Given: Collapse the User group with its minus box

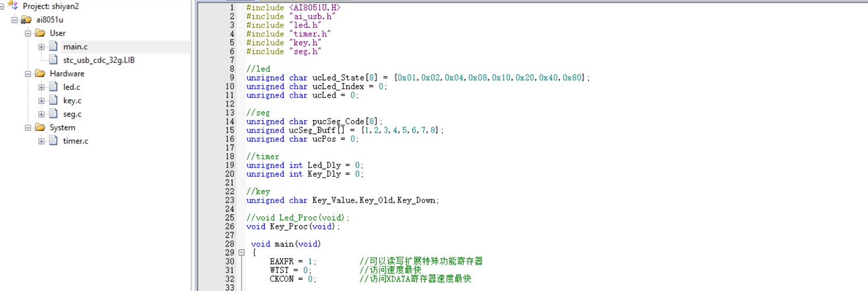Looking at the screenshot, I should coord(28,33).
